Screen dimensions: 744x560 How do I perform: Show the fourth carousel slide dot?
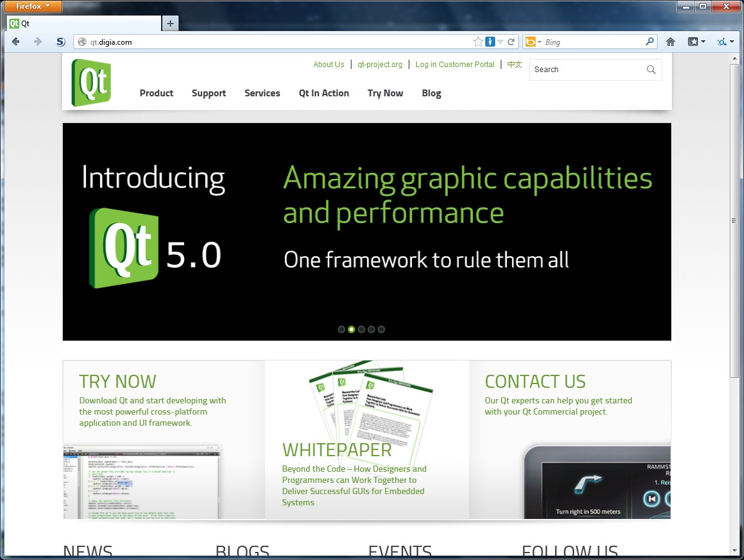point(371,329)
